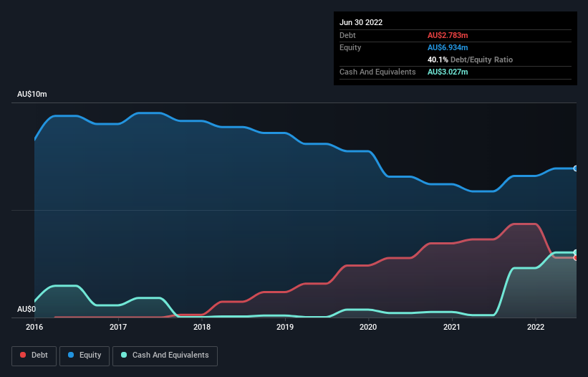Image resolution: width=588 pixels, height=377 pixels.
Task: Click the Jun 30 2022 tooltip date
Action: pos(361,22)
